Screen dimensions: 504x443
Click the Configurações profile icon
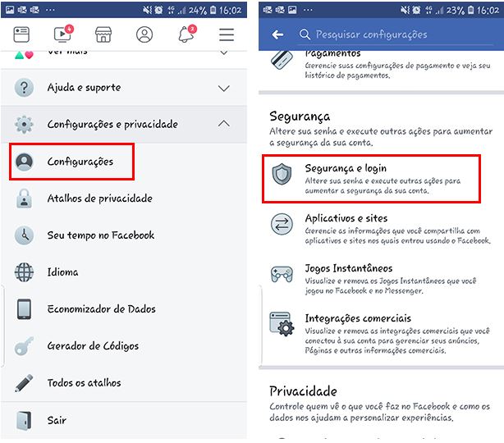pyautogui.click(x=24, y=162)
